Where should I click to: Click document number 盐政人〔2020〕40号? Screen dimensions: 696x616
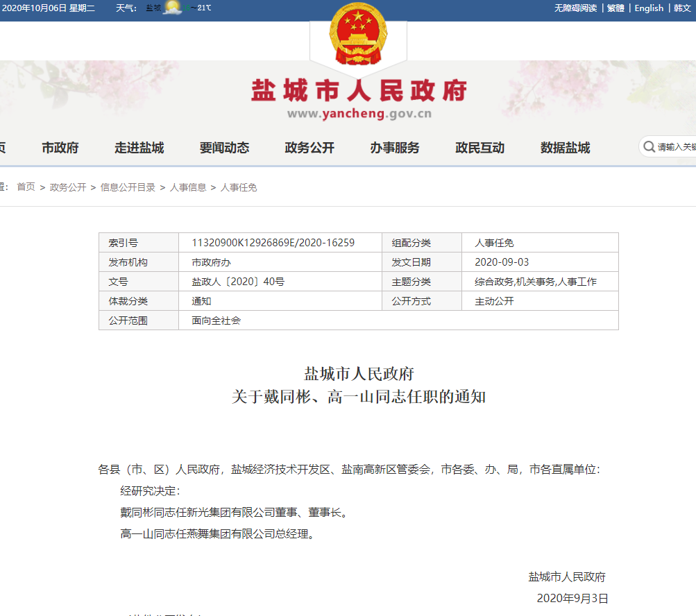coord(238,282)
